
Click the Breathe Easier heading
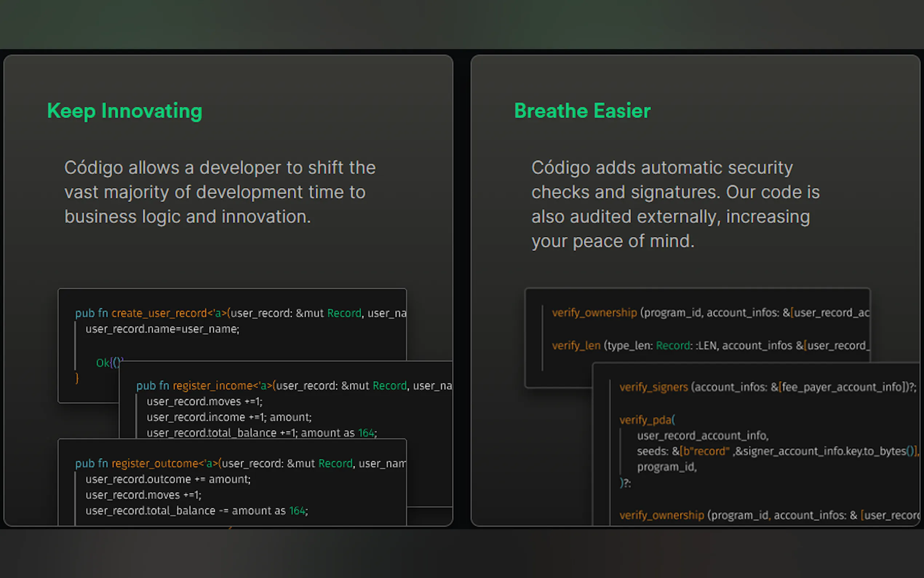click(x=582, y=111)
